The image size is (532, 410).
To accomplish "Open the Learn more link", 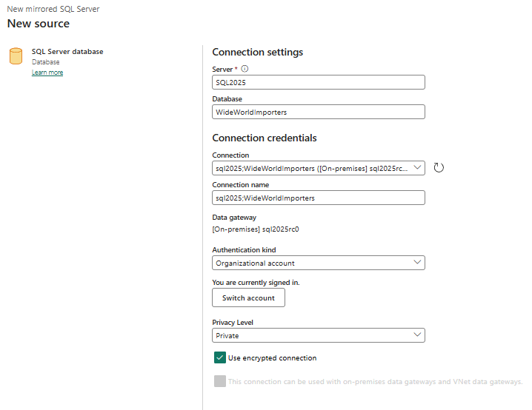I will tap(47, 73).
